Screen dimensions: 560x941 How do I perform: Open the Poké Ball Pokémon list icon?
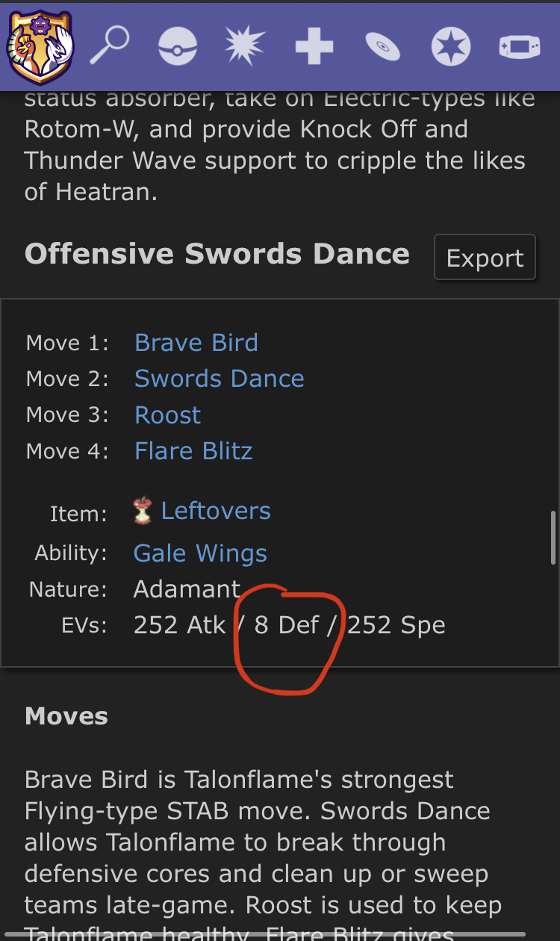click(x=178, y=47)
